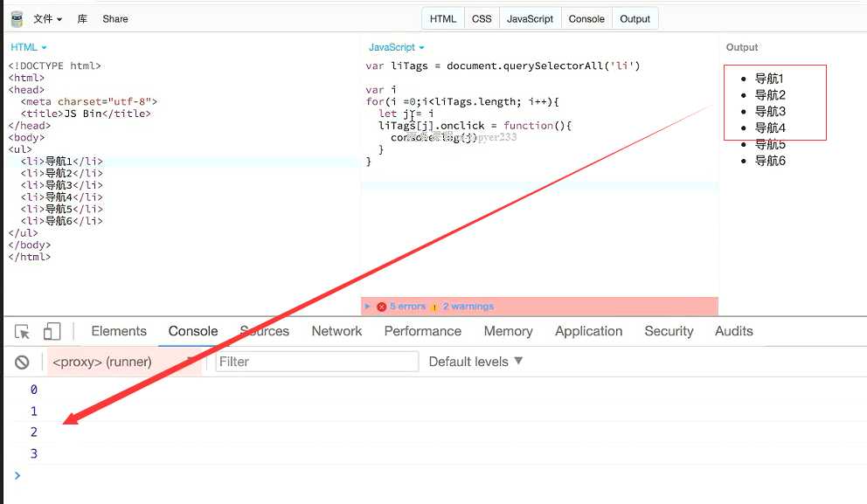Click the console Filter input field
867x504 pixels.
point(317,362)
